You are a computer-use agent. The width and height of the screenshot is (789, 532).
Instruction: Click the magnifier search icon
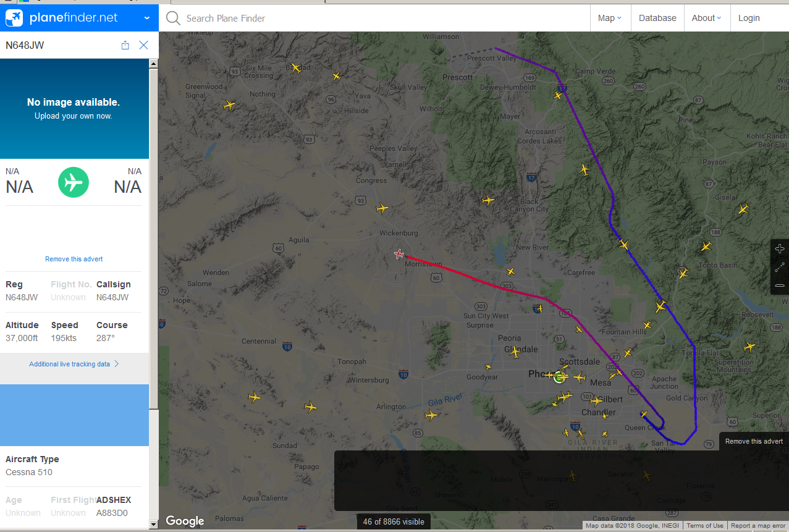(174, 18)
